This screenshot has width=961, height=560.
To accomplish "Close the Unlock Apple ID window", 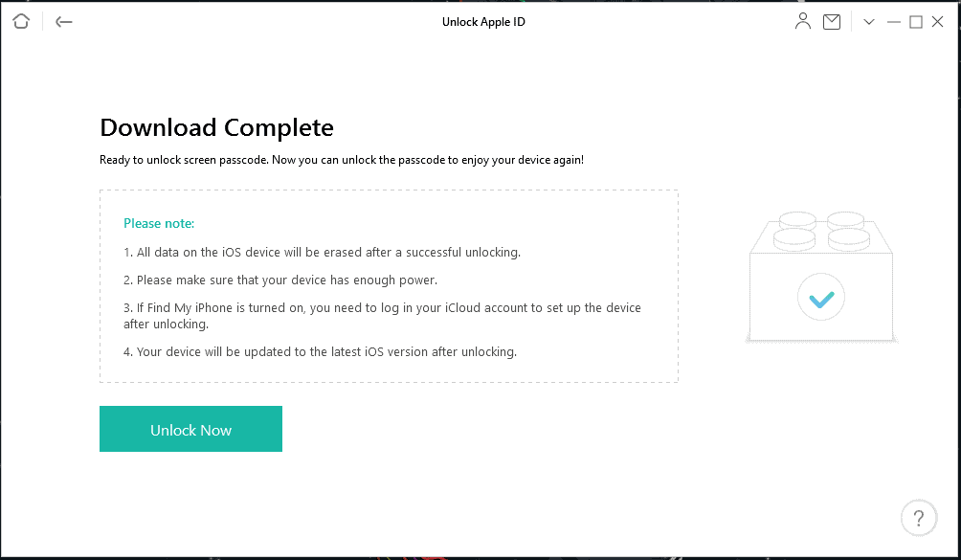I will (x=938, y=22).
